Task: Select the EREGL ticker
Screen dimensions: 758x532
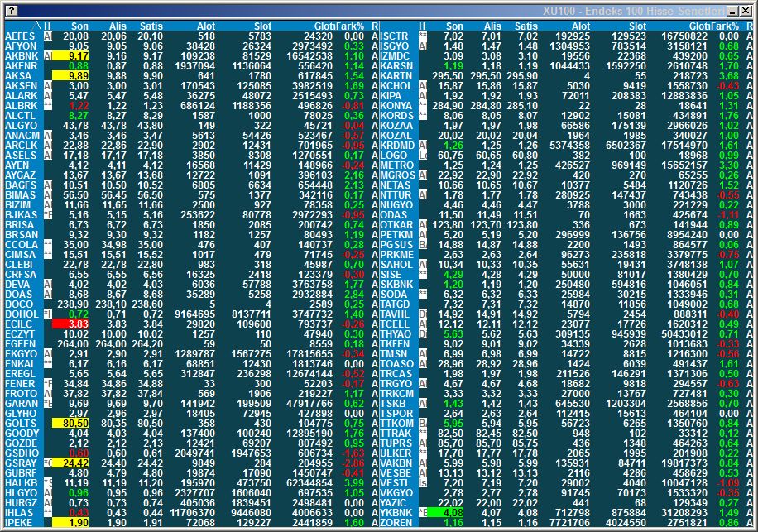Action: pos(21,374)
